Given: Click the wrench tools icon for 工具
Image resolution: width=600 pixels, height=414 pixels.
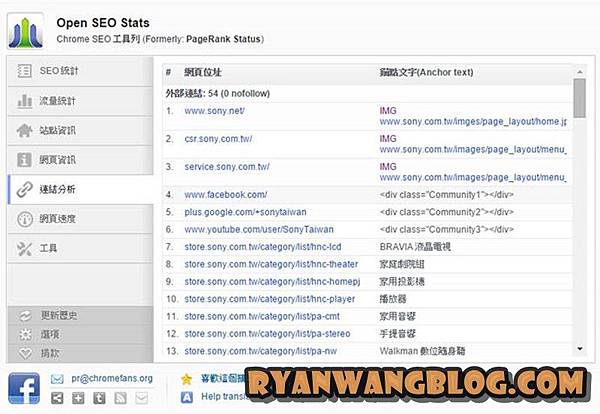Looking at the screenshot, I should tap(24, 249).
